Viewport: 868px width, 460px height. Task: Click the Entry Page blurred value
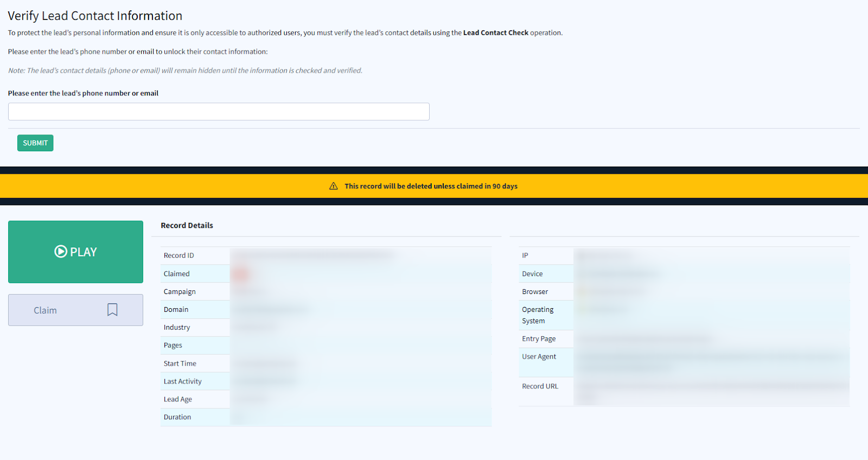coord(646,339)
